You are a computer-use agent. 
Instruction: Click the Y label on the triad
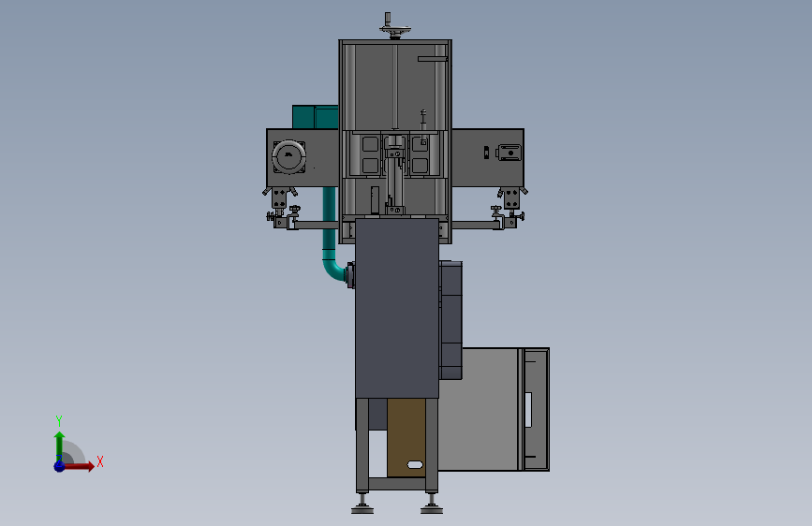tap(59, 420)
